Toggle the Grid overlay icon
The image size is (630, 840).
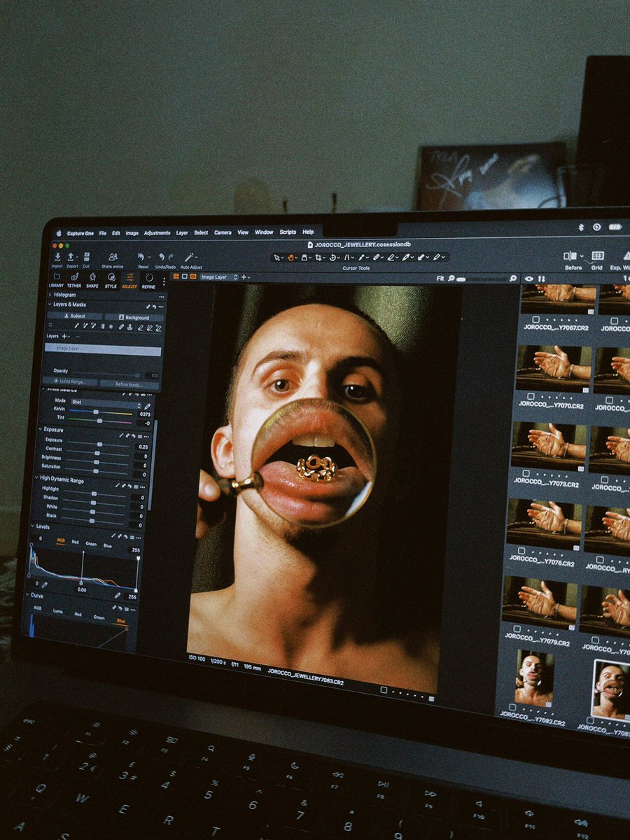(x=598, y=255)
